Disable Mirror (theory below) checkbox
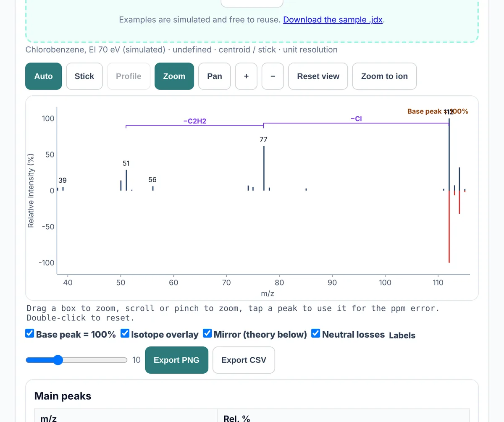 pos(207,334)
